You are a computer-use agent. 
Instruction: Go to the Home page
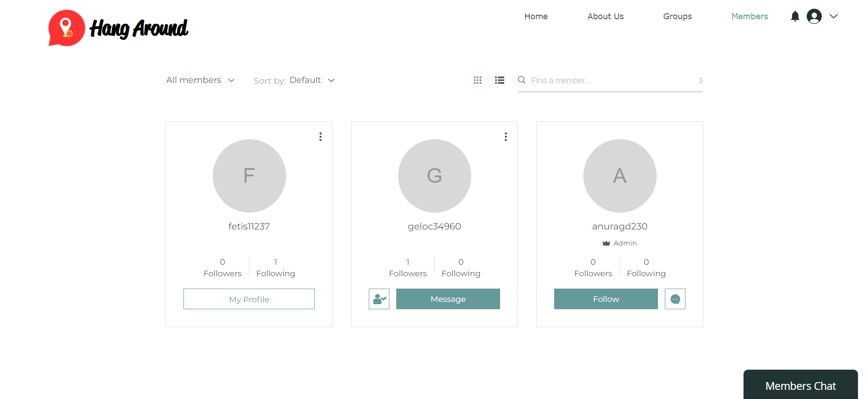coord(536,16)
